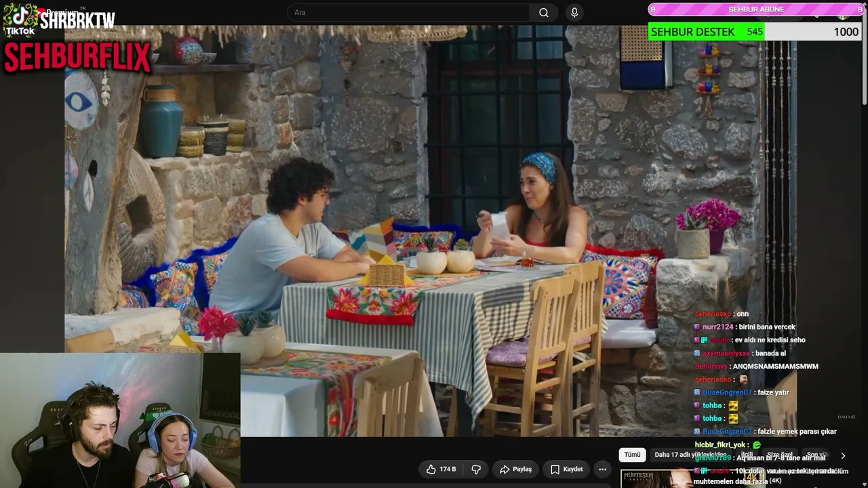Select the Tümü filter chip
This screenshot has width=868, height=488.
(x=632, y=455)
